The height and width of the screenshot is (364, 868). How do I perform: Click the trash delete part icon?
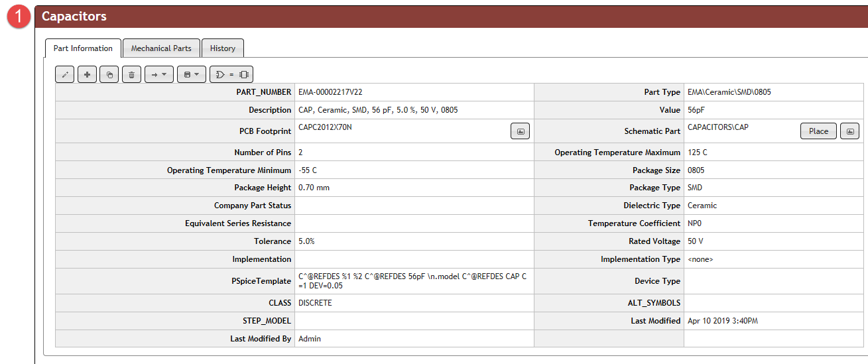pos(131,75)
